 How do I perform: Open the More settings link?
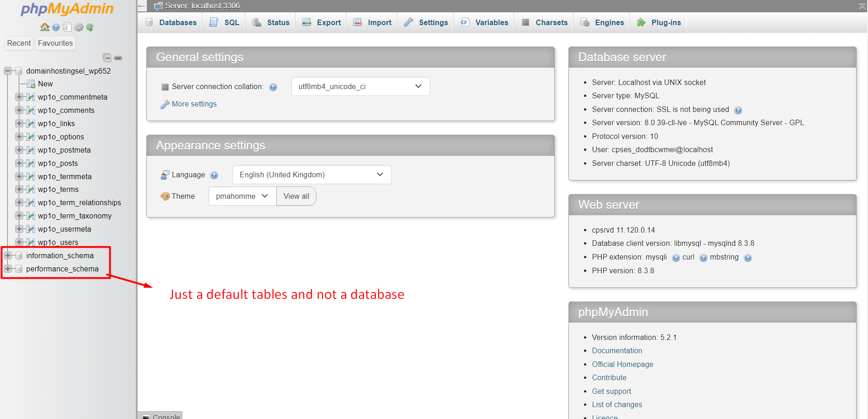pos(194,104)
